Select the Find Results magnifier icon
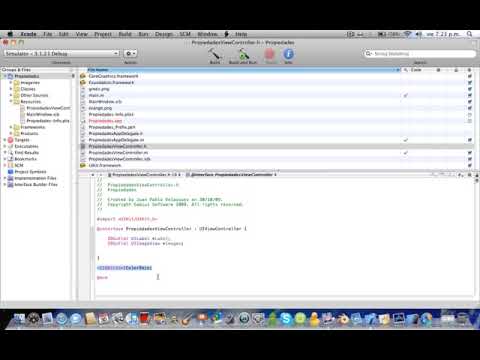The width and height of the screenshot is (480, 360). pyautogui.click(x=10, y=153)
